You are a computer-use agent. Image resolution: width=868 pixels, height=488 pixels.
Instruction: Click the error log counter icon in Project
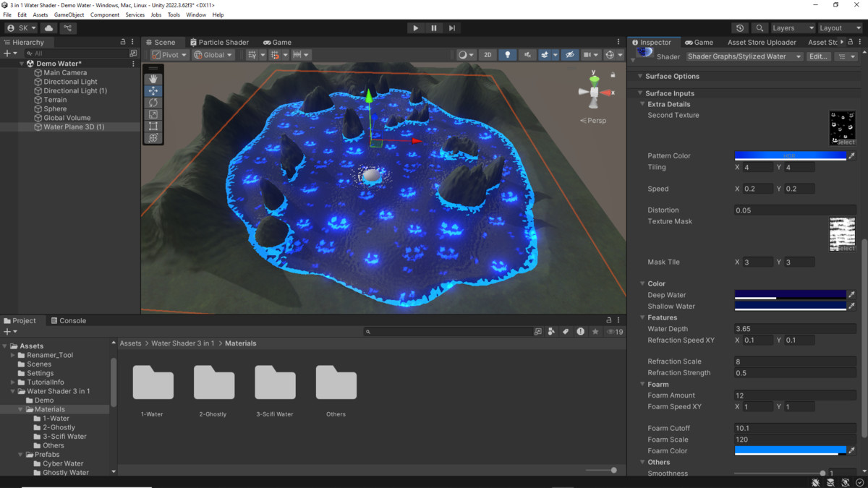[x=580, y=332]
